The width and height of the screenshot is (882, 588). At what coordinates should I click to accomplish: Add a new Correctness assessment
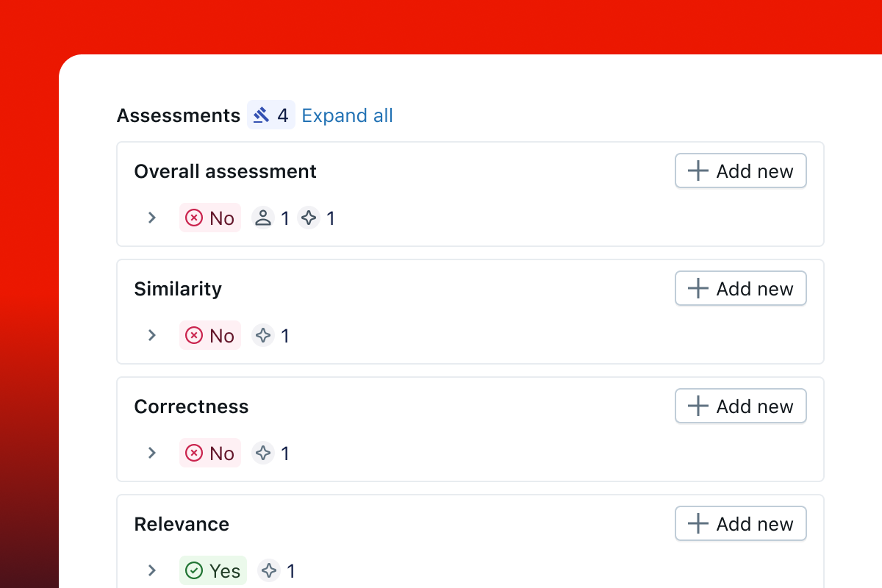[740, 406]
